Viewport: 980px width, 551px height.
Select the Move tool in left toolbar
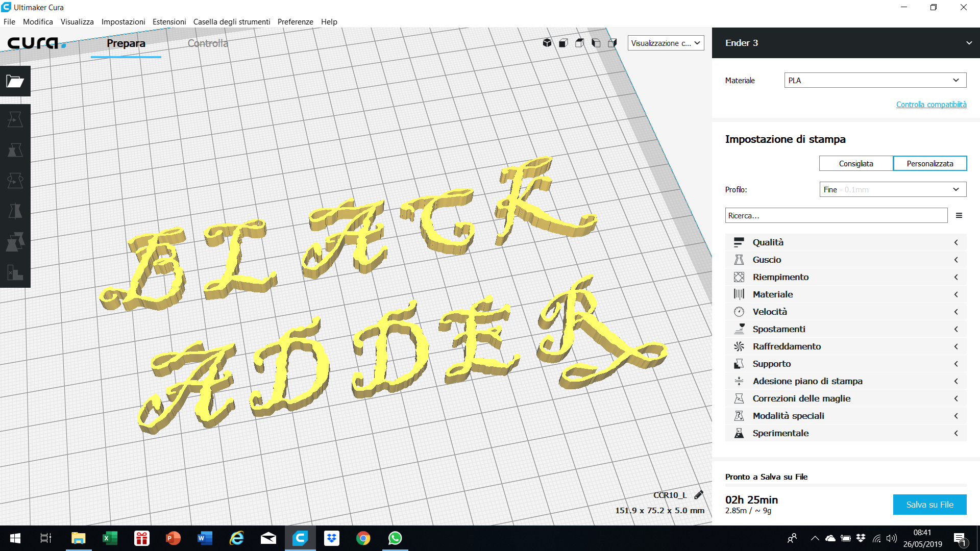[x=15, y=119]
